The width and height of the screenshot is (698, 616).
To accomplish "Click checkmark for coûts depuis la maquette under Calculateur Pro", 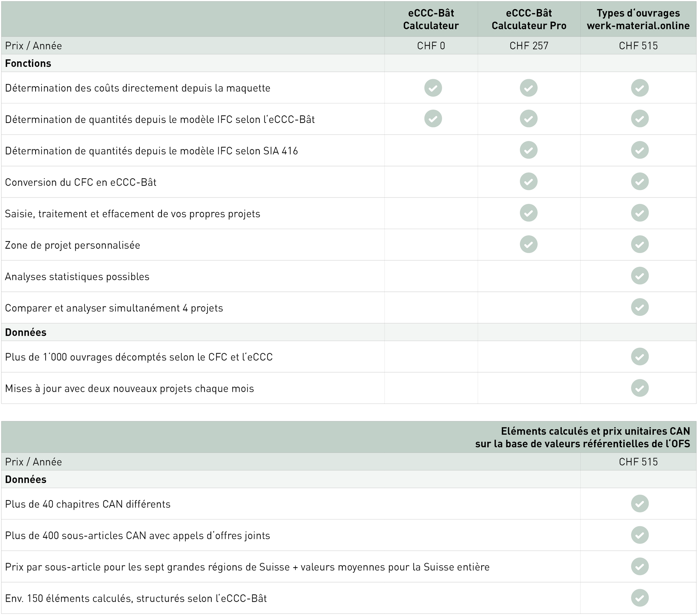I will point(529,88).
